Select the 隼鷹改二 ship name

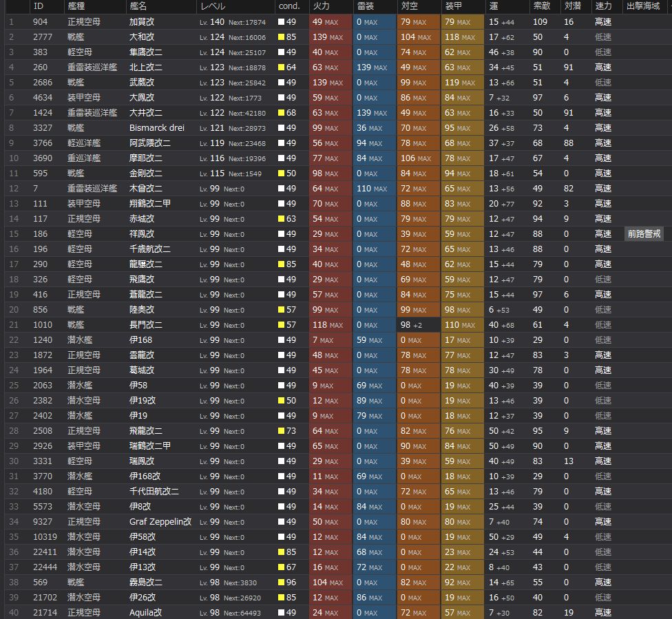[146, 52]
